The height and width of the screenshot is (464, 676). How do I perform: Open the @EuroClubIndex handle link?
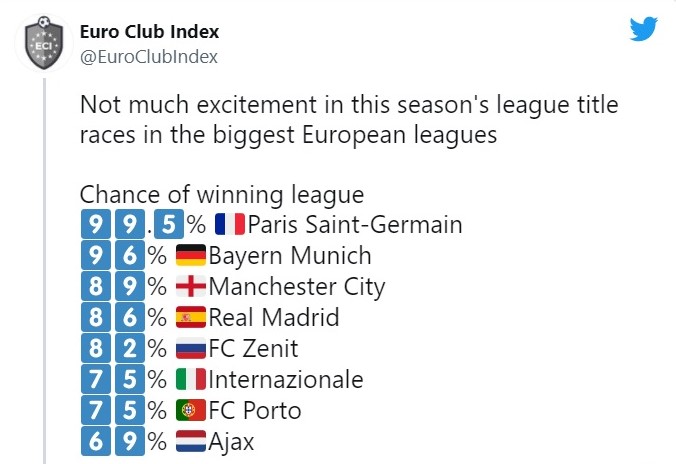(149, 57)
